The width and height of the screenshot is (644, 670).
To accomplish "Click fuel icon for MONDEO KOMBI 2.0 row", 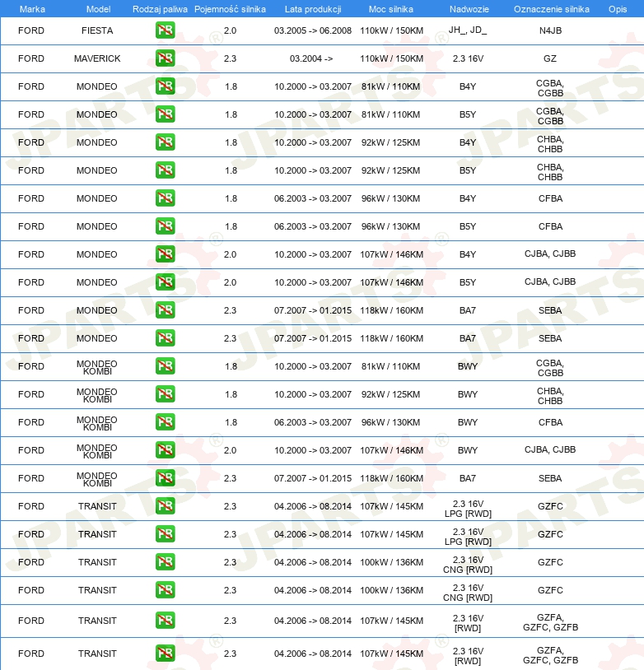I will coord(165,450).
